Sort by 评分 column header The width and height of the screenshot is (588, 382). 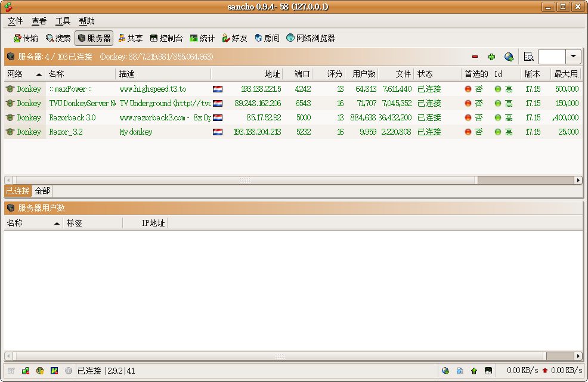click(x=329, y=74)
